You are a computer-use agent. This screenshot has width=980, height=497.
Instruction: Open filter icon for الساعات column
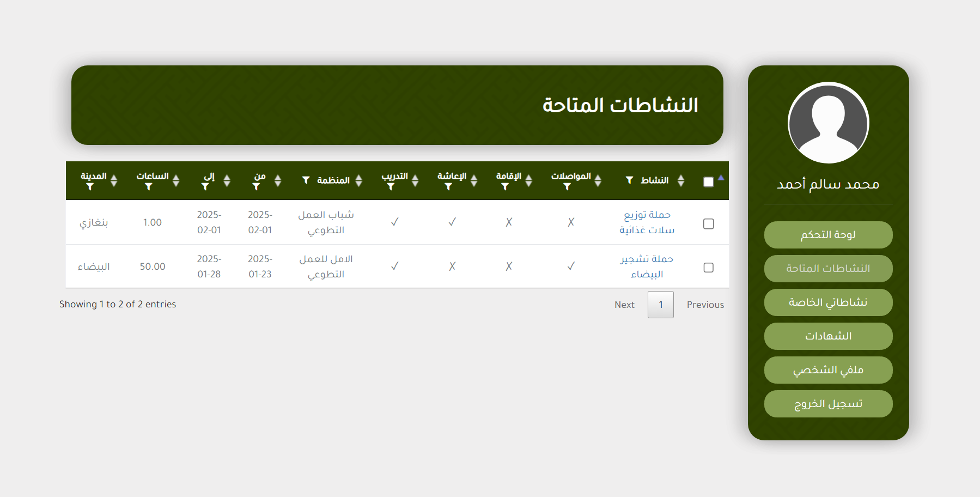click(149, 187)
